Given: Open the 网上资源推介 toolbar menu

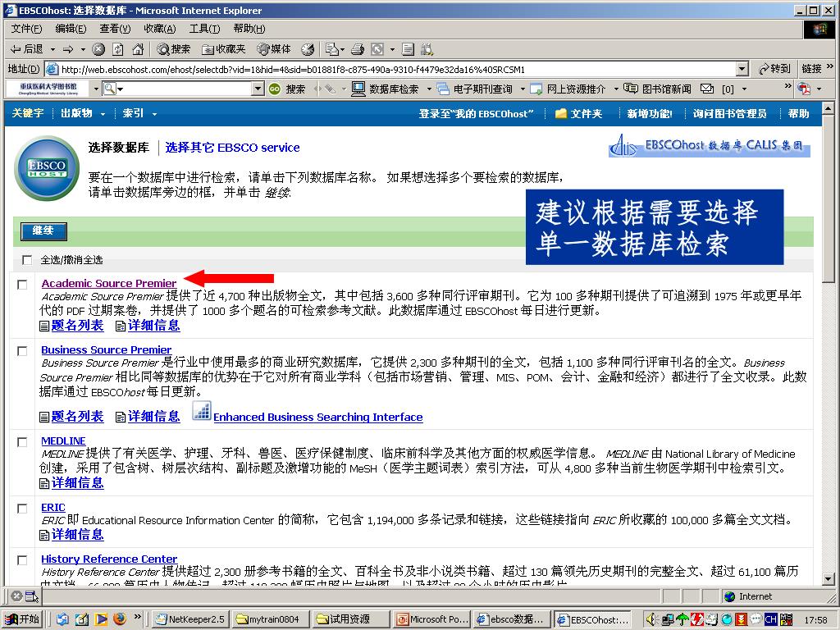Looking at the screenshot, I should tap(568, 89).
